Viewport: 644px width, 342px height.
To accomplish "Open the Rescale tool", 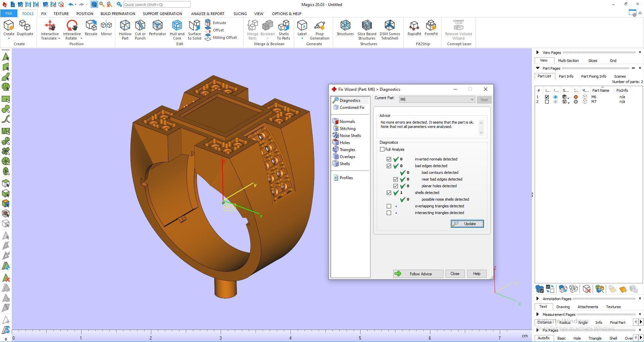I will coord(91,28).
